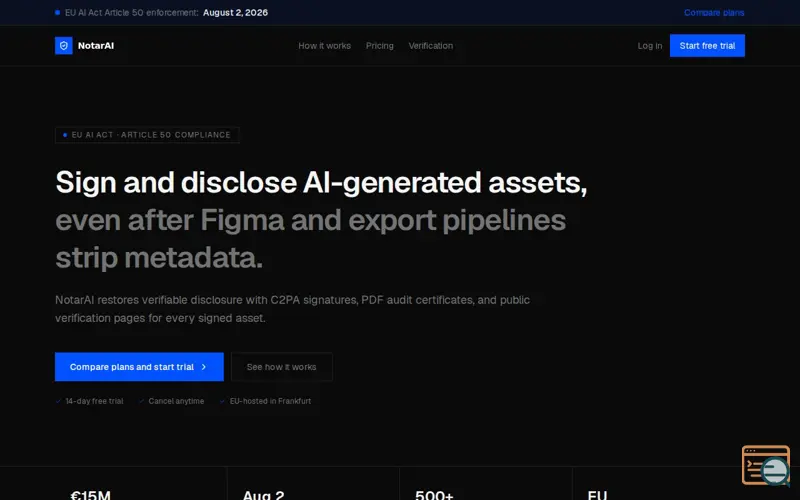Click the €15M statistic
This screenshot has height=500, width=800.
click(90, 495)
